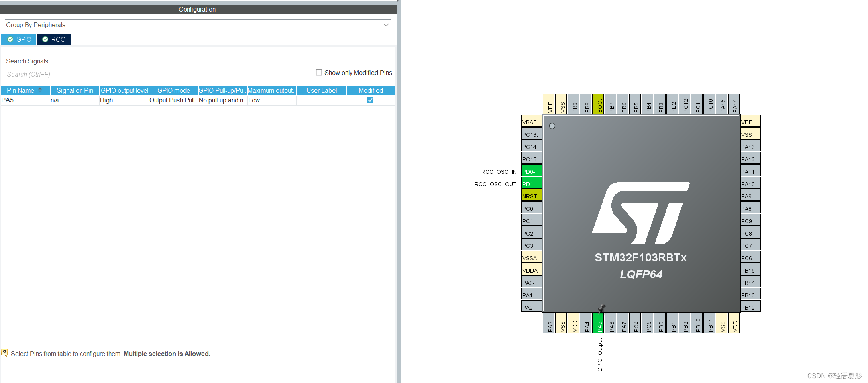The width and height of the screenshot is (868, 383).
Task: Click the VBAT pin on chip
Action: (x=532, y=122)
